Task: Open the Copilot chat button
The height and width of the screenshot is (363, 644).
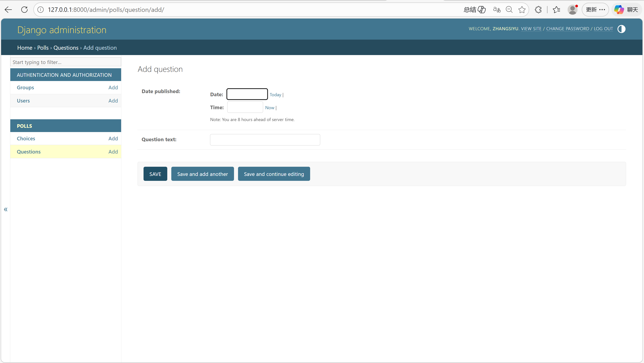Action: [x=626, y=10]
